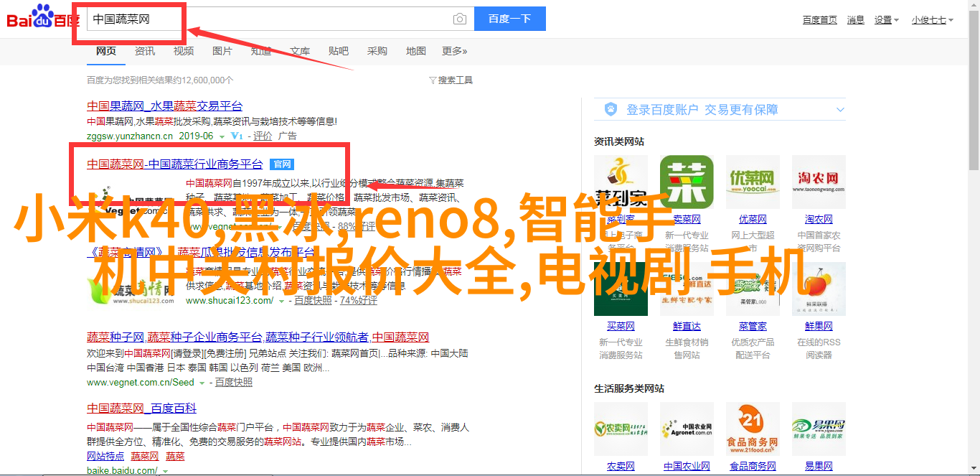Click the 农卖网 text link
This screenshot has height=476, width=980.
coord(621,467)
